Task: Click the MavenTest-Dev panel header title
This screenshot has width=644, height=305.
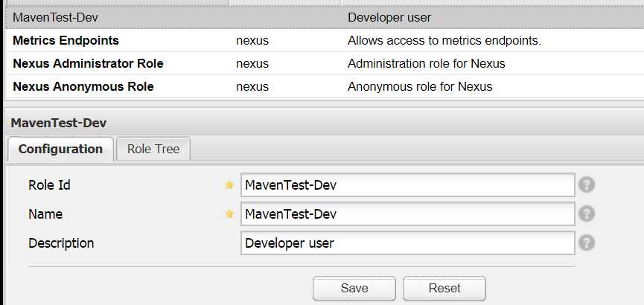Action: 54,123
